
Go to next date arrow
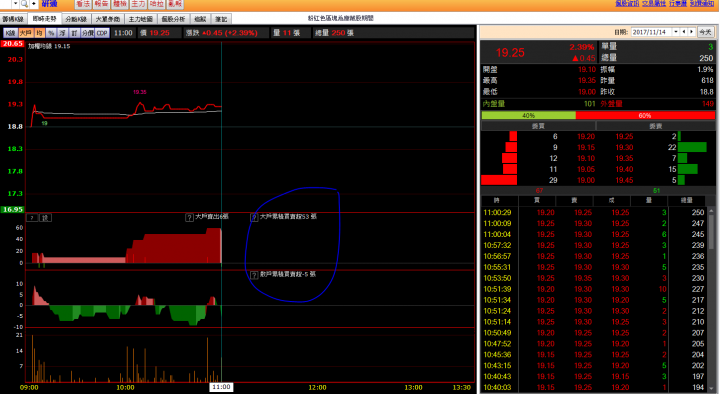click(692, 32)
